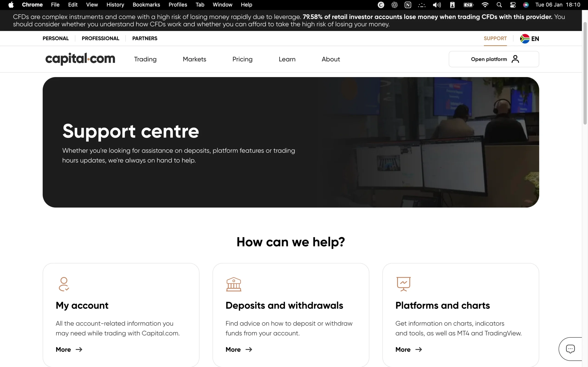
Task: Click the chart icon above Platforms and charts
Action: [x=403, y=284]
